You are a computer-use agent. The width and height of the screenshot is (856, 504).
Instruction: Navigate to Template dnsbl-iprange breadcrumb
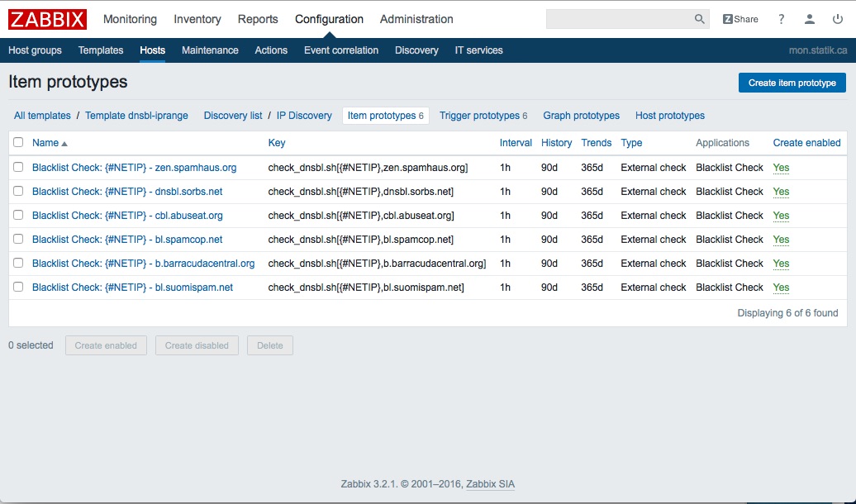coord(136,116)
